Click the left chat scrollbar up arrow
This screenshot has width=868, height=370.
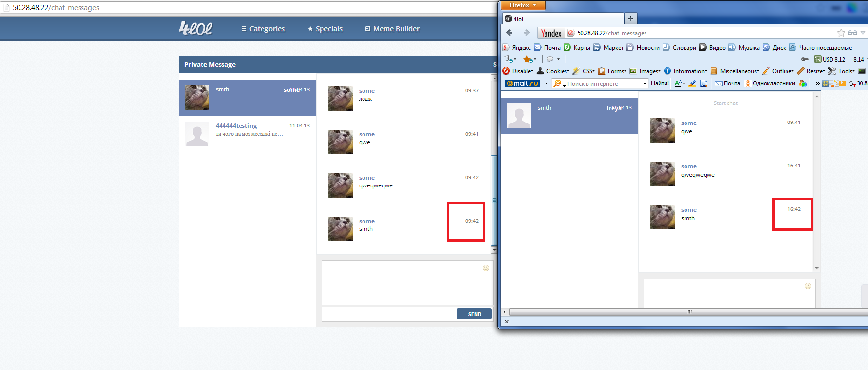pos(494,78)
